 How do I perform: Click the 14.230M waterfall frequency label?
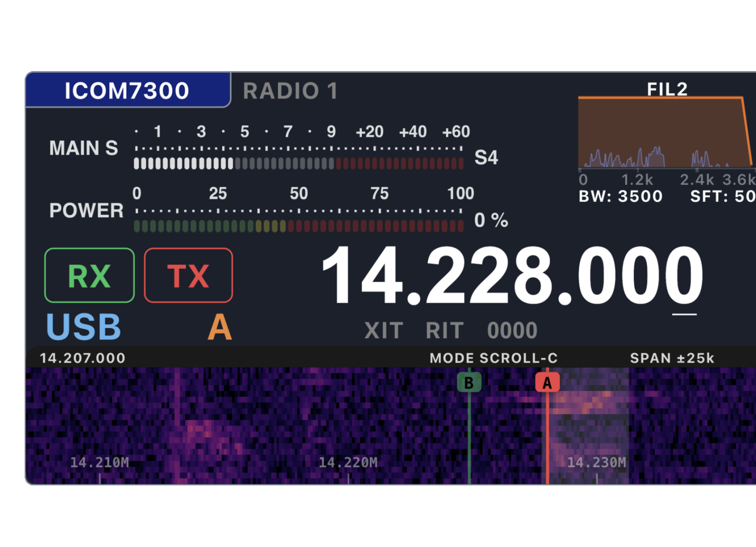point(597,462)
